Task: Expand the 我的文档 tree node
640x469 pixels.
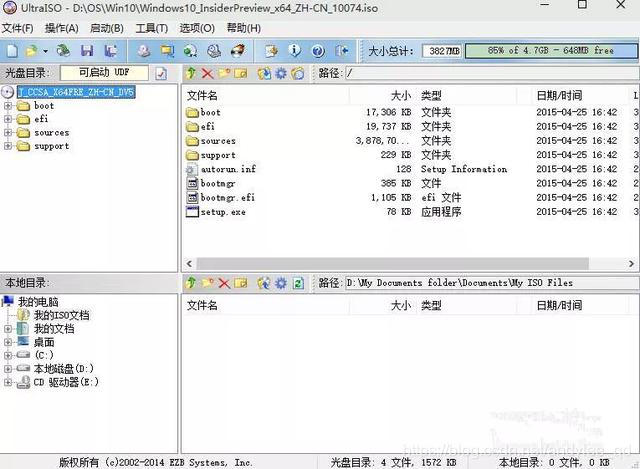Action: pos(8,329)
